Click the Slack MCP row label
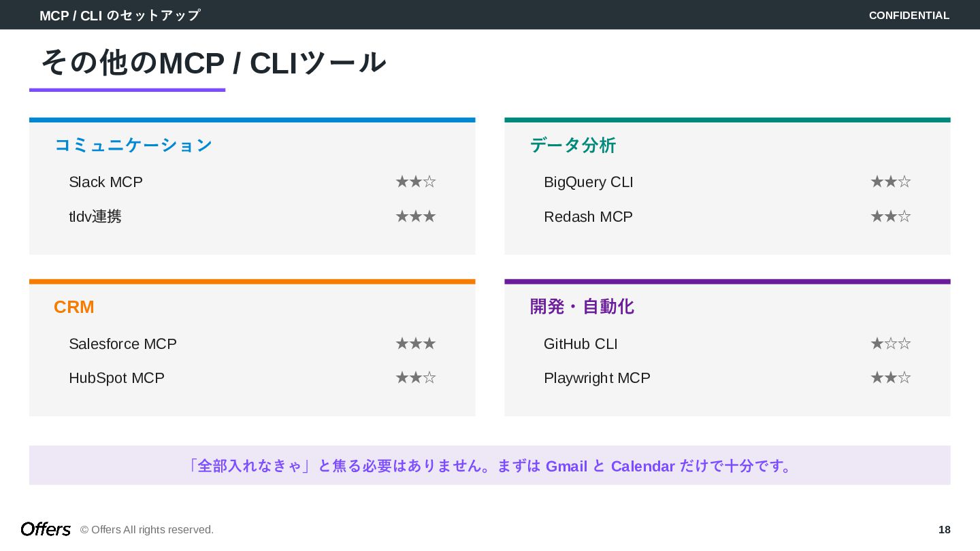Screen dimensions: 980x551 click(105, 182)
